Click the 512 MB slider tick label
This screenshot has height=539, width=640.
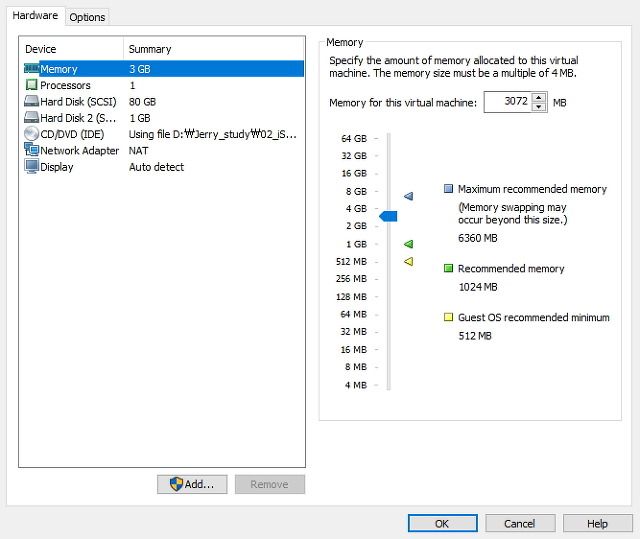click(x=351, y=261)
